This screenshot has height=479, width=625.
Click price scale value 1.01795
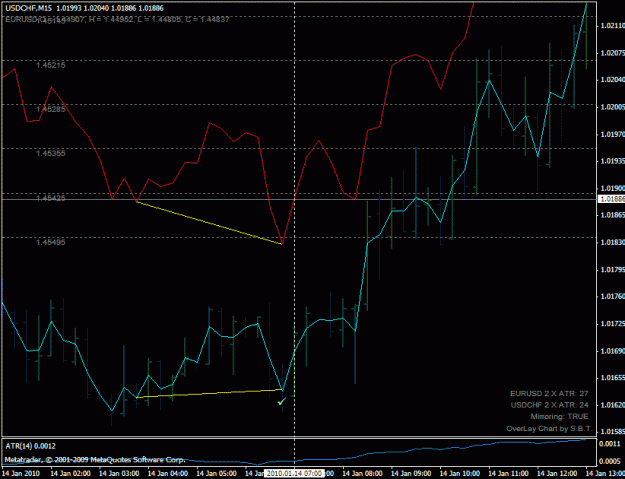point(612,270)
